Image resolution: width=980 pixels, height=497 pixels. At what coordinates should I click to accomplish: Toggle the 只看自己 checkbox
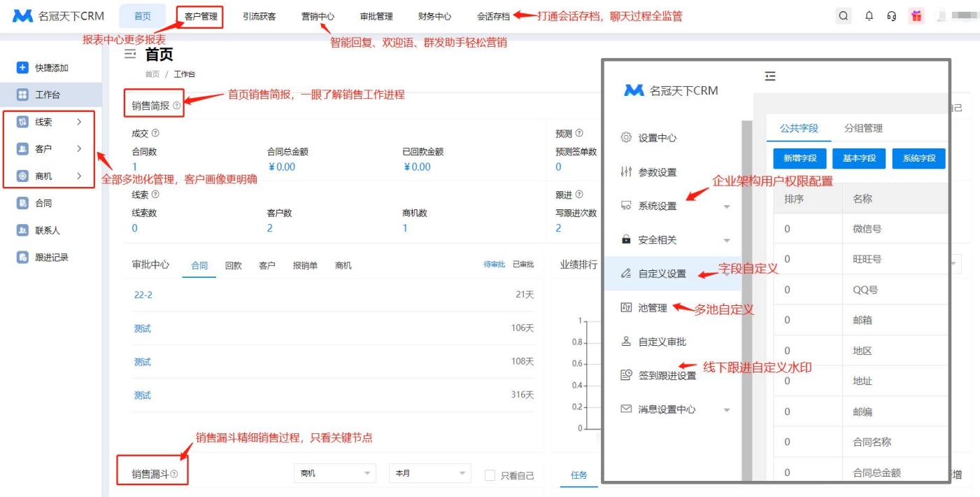(x=490, y=475)
